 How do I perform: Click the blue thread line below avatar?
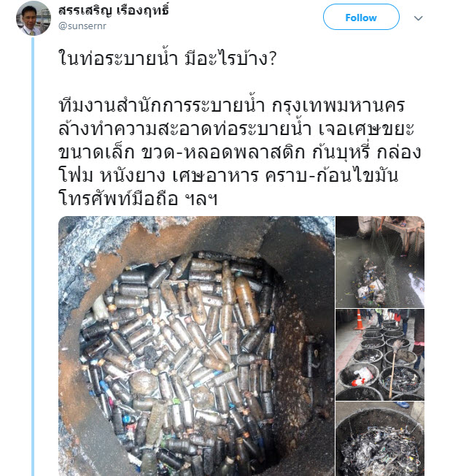click(33, 256)
